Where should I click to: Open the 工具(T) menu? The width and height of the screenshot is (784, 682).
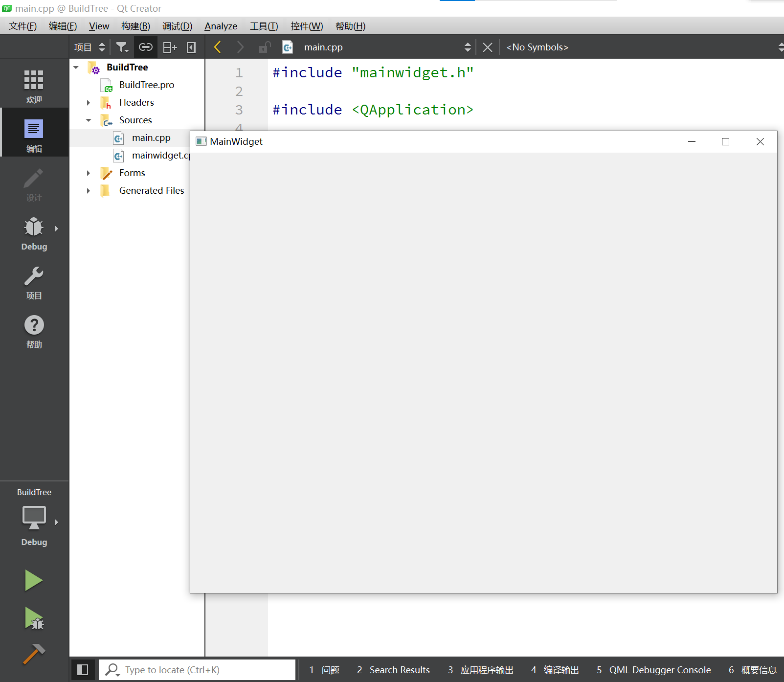click(x=264, y=26)
